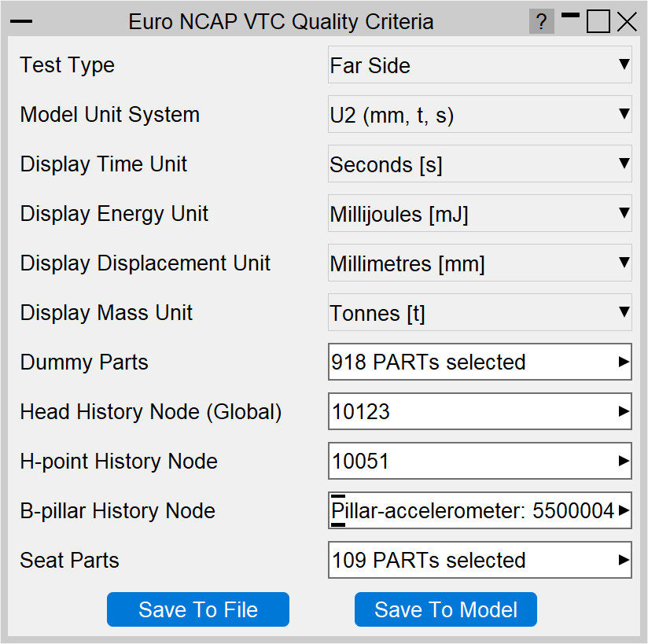This screenshot has width=648, height=644.
Task: Click the Test Type label
Action: pyautogui.click(x=68, y=65)
